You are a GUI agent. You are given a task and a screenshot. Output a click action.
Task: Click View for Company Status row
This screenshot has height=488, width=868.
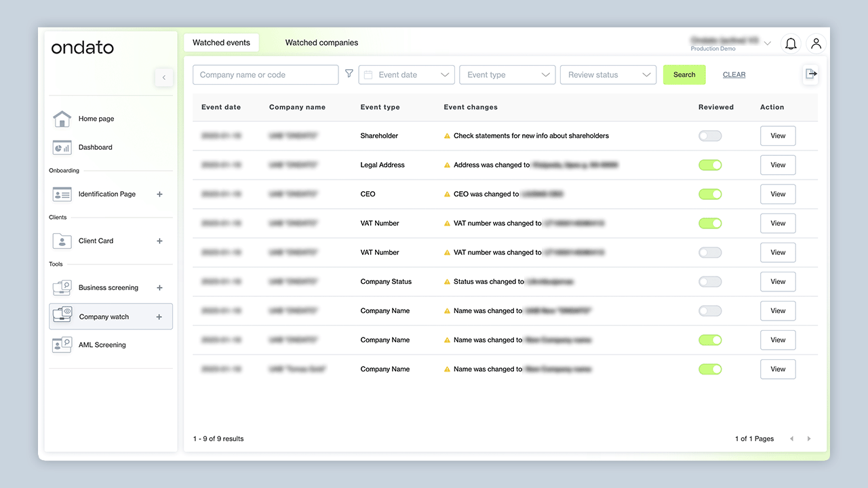point(778,281)
